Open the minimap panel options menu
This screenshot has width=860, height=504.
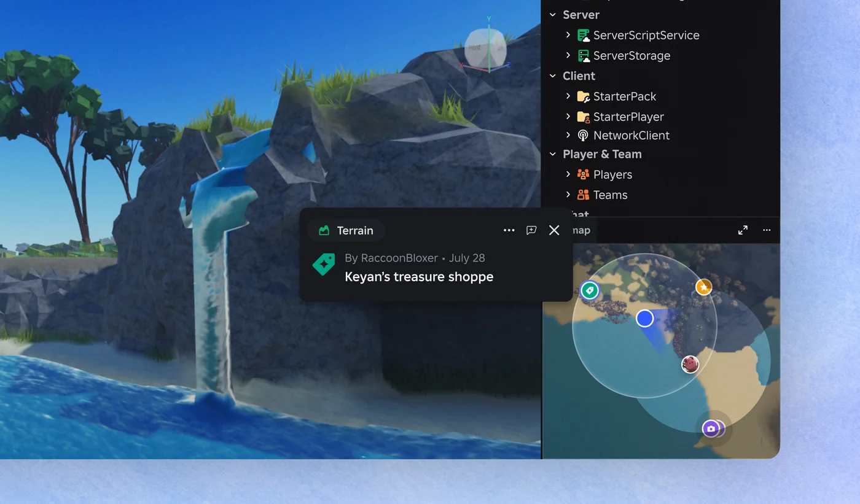click(766, 230)
